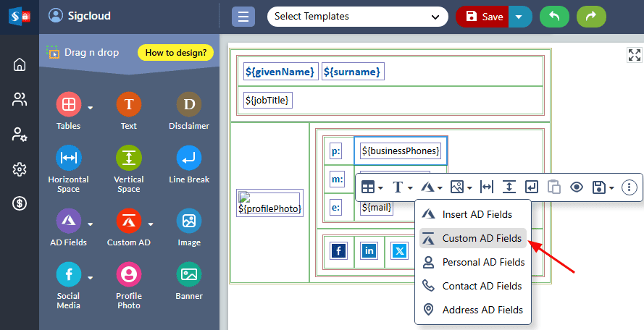Select the Line Break element
The height and width of the screenshot is (330, 644).
pyautogui.click(x=188, y=158)
